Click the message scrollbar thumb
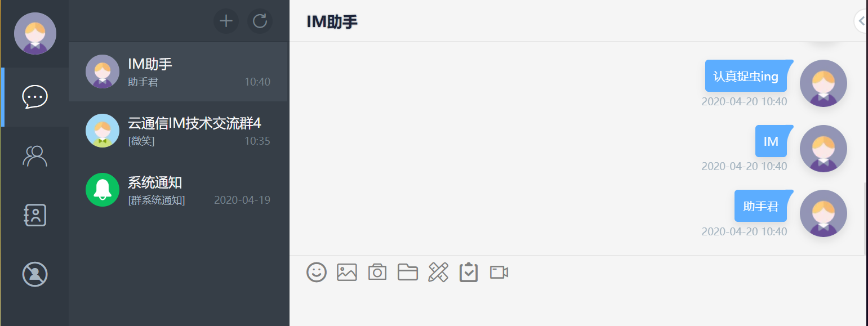The height and width of the screenshot is (326, 868). (865, 218)
